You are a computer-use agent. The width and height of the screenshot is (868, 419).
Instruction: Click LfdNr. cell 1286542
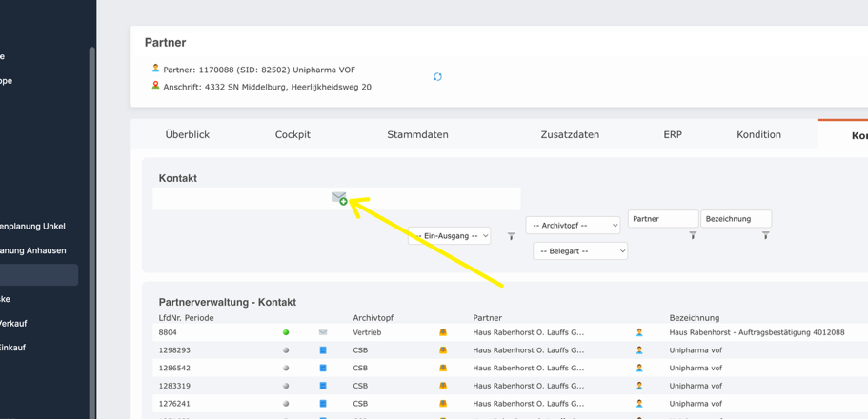(174, 369)
